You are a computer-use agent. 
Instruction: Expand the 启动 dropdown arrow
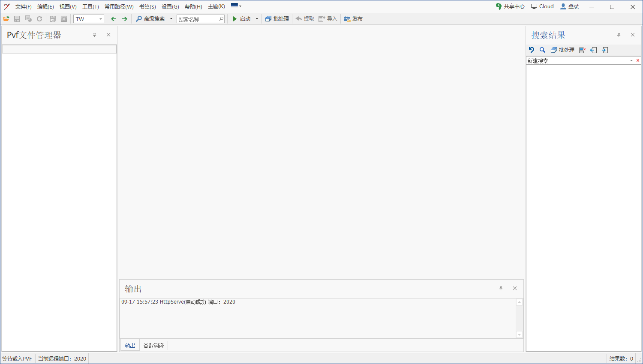coord(257,19)
